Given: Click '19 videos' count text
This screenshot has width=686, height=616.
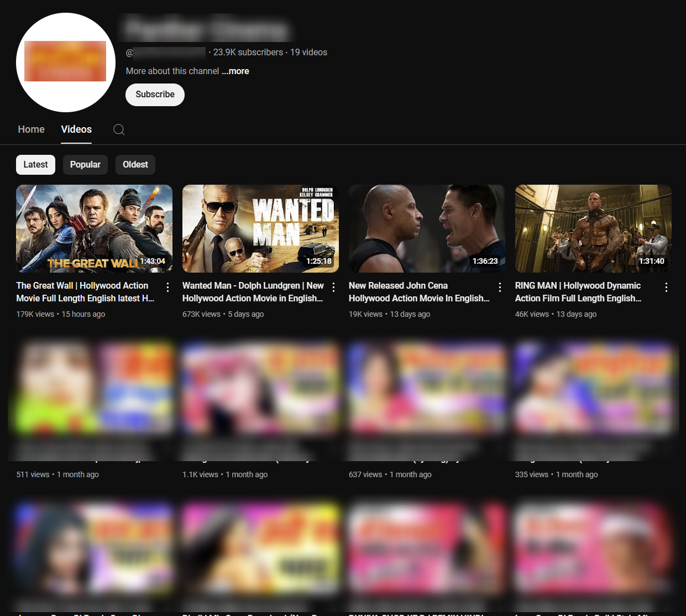Looking at the screenshot, I should pos(308,53).
